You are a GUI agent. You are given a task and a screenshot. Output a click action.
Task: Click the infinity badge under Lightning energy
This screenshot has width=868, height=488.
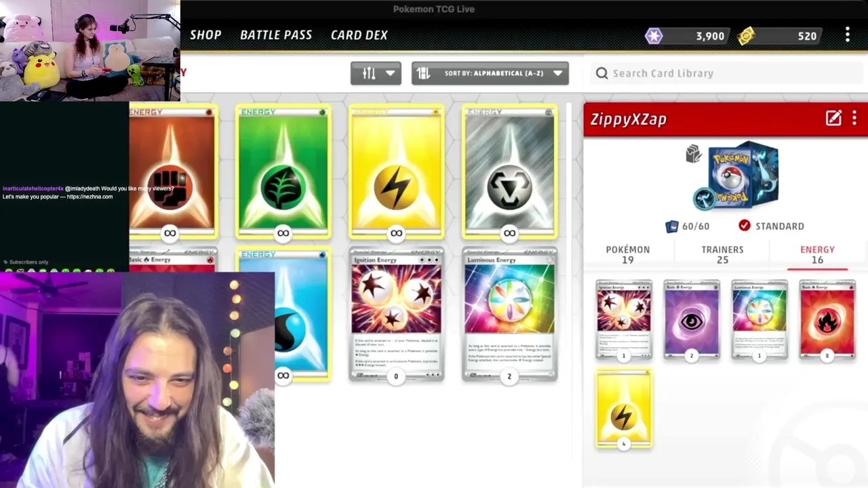[x=397, y=233]
